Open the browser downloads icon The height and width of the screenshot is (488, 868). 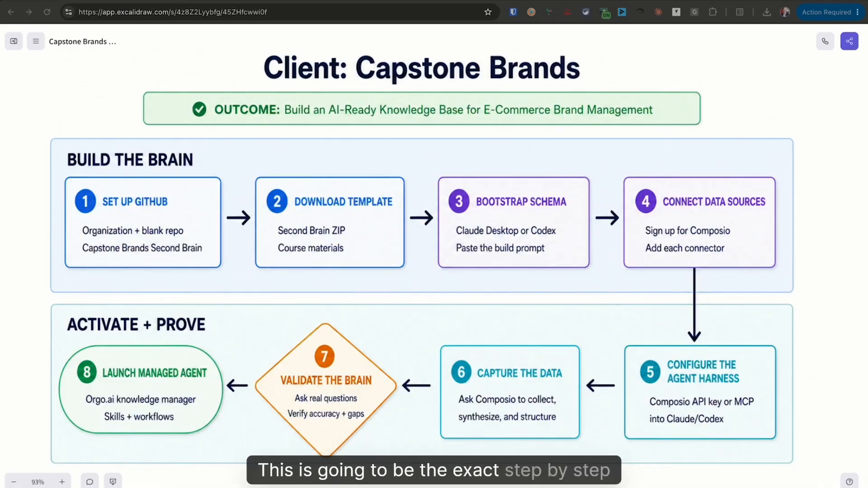pyautogui.click(x=767, y=12)
